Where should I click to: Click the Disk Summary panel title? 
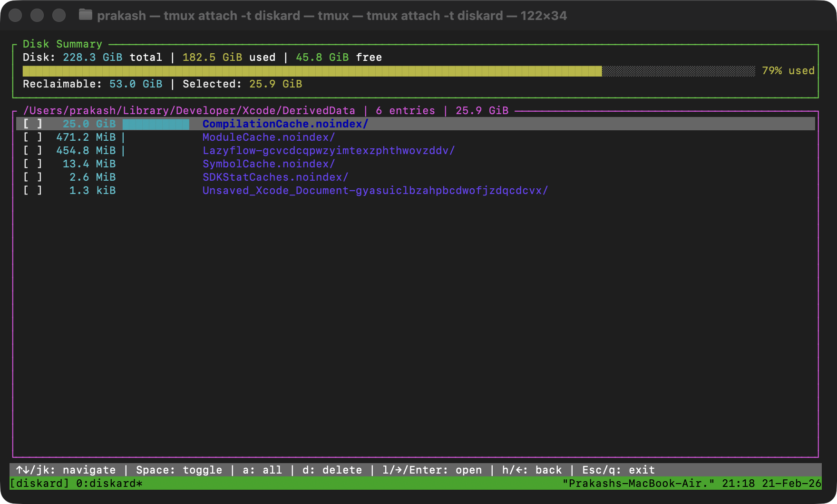[62, 44]
